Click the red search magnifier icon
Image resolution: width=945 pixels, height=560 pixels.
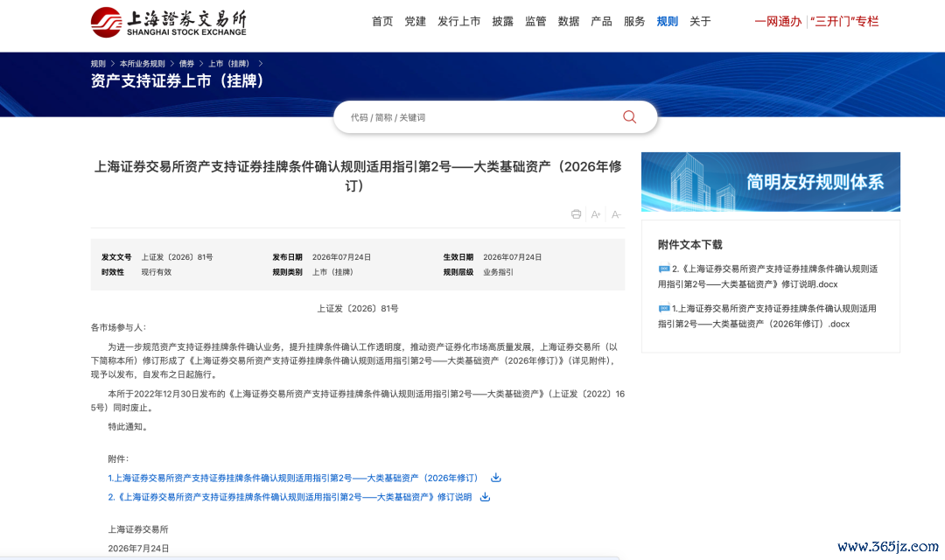pos(629,117)
